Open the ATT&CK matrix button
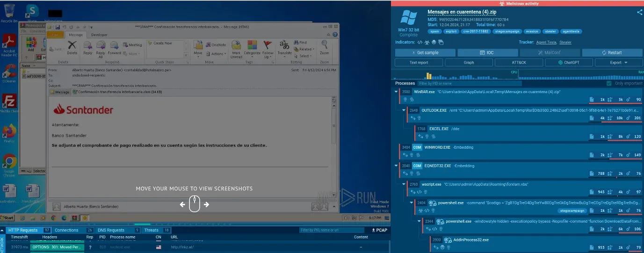Viewport: 644px width, 253px height. click(519, 62)
